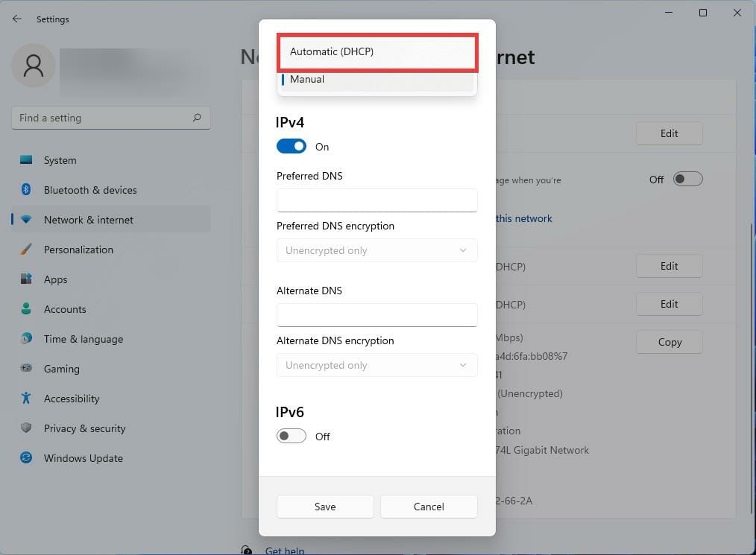Select Manual option in dropdown list
Image resolution: width=756 pixels, height=555 pixels.
click(377, 80)
